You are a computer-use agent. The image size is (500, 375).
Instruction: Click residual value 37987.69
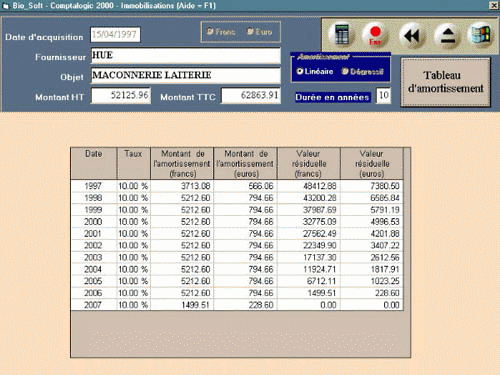pos(309,210)
